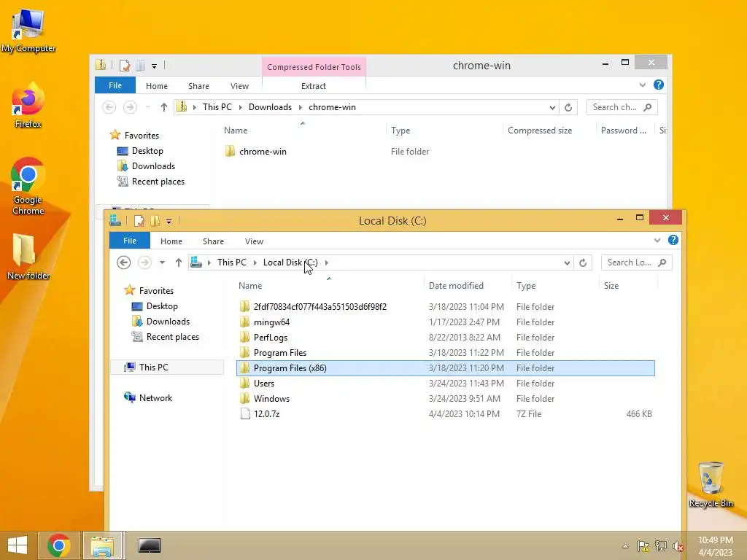Viewport: 747px width, 560px height.
Task: Expand the ribbon in Local Disk window
Action: click(657, 241)
